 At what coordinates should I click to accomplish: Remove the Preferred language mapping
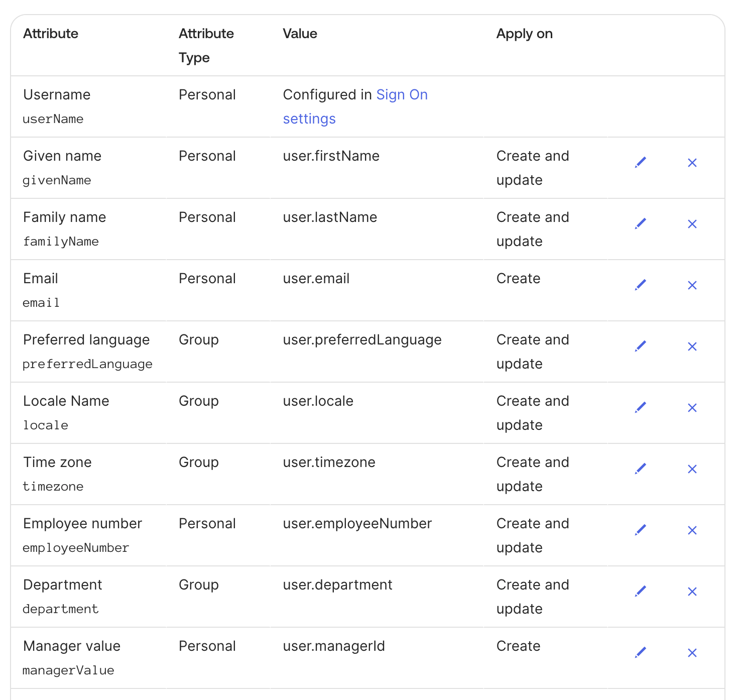692,346
